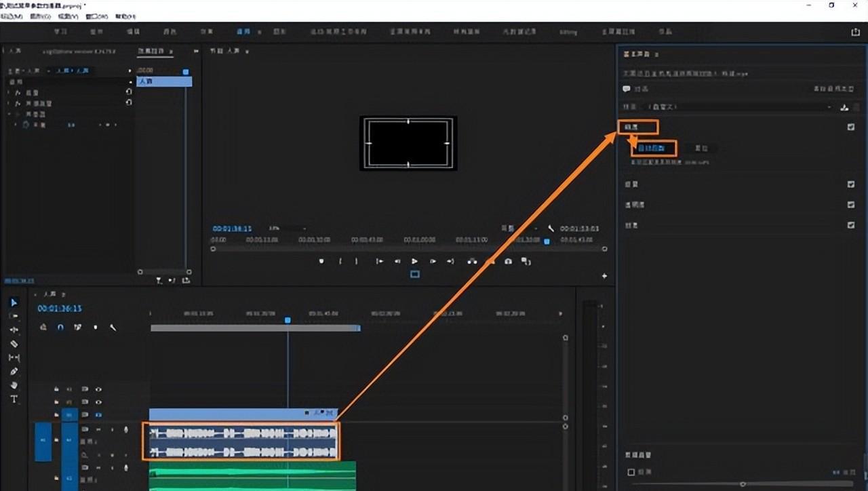Select the Razor tool
Image resolution: width=868 pixels, height=491 pixels.
coord(14,344)
